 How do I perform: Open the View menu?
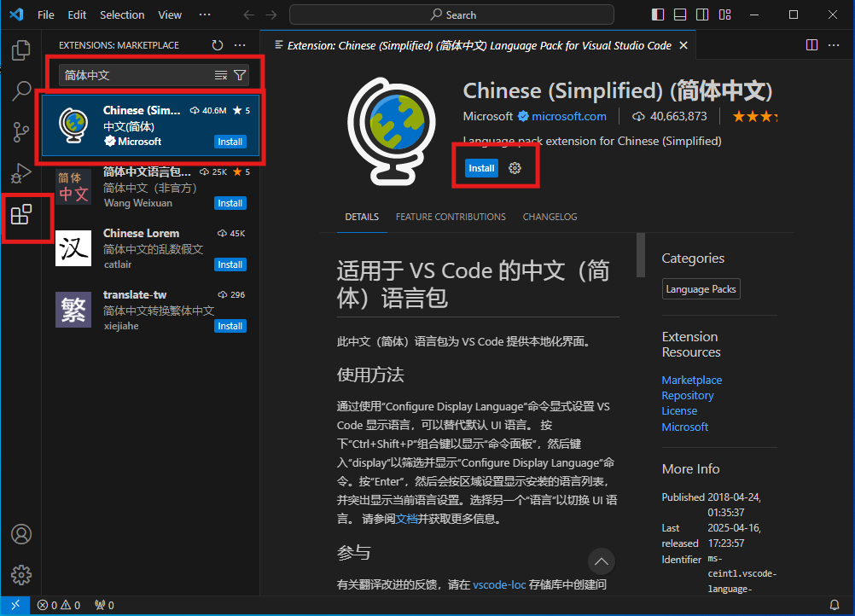click(x=170, y=15)
